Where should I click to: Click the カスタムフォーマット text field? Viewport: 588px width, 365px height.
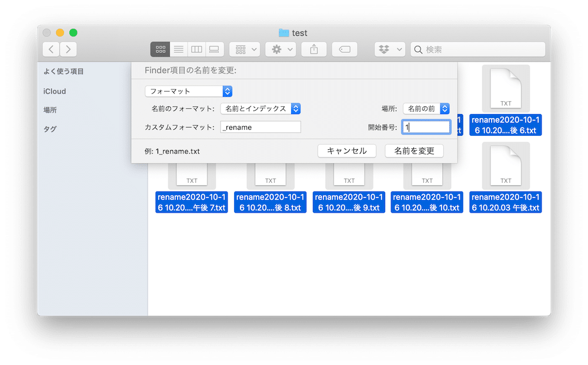pyautogui.click(x=260, y=127)
